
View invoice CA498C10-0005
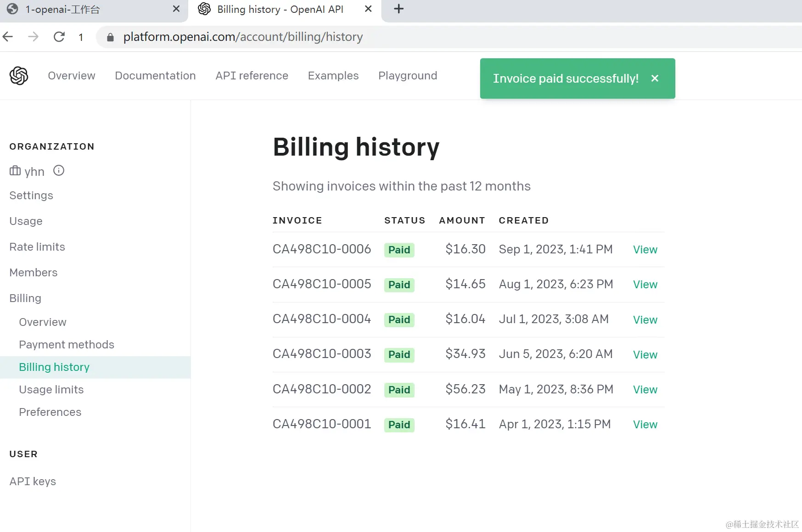(x=645, y=285)
